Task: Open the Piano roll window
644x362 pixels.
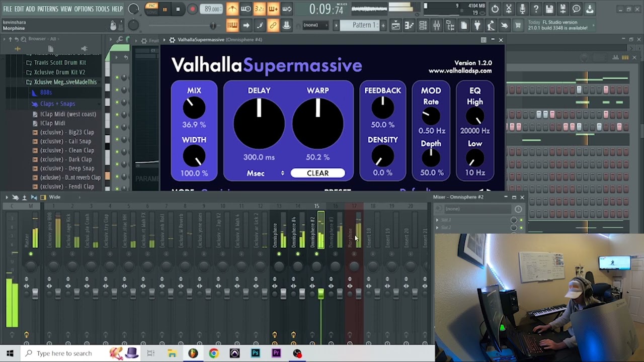Action: (x=410, y=25)
